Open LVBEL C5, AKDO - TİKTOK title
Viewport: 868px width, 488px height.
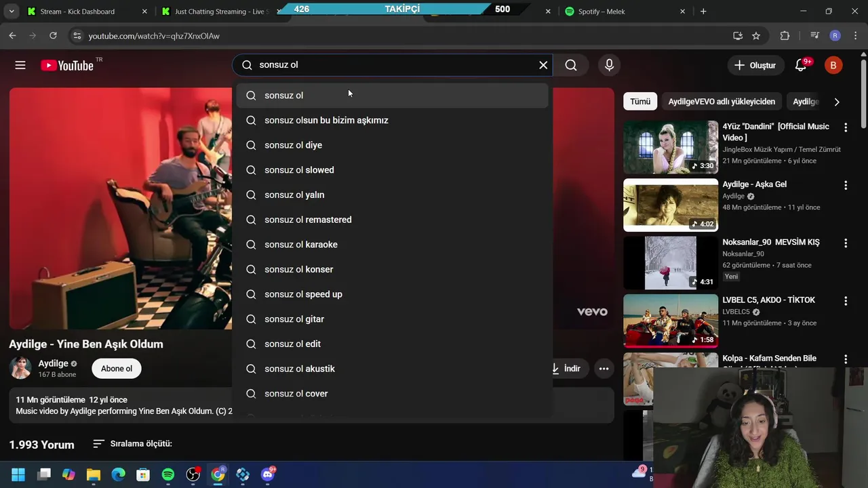click(x=769, y=300)
